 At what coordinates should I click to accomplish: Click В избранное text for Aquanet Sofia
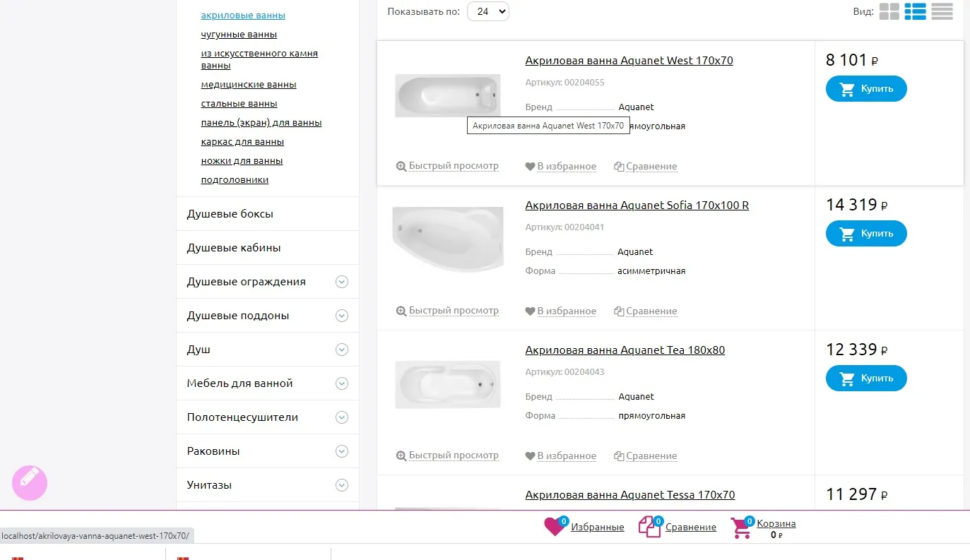[567, 311]
